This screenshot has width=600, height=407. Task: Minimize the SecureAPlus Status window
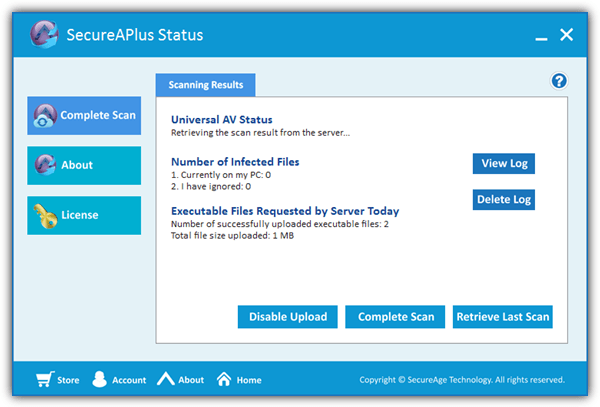click(x=541, y=38)
